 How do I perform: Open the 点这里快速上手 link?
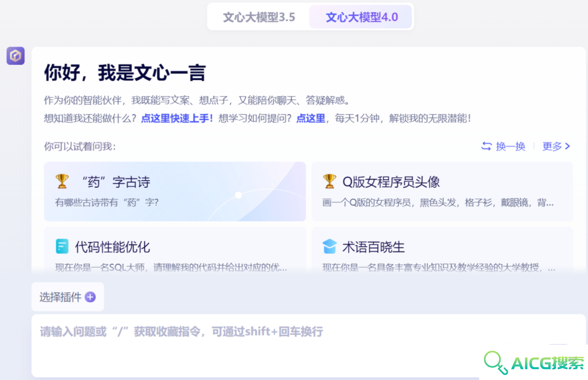click(177, 119)
